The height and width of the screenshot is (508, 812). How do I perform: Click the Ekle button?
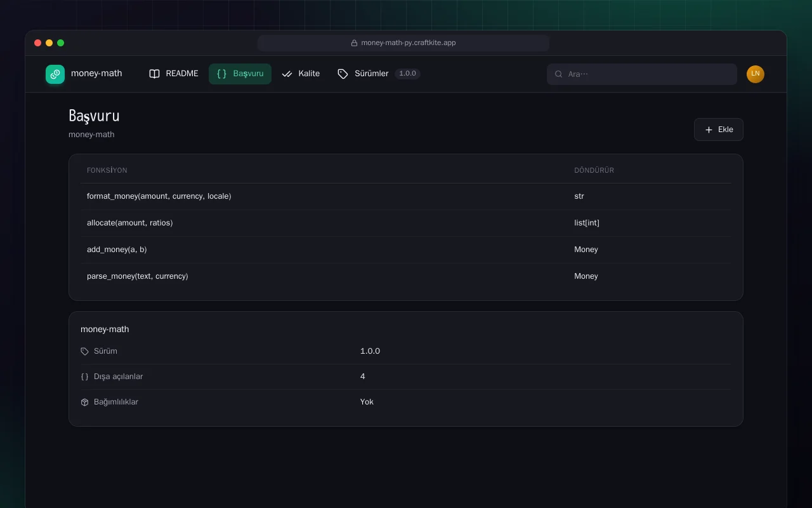pos(719,130)
